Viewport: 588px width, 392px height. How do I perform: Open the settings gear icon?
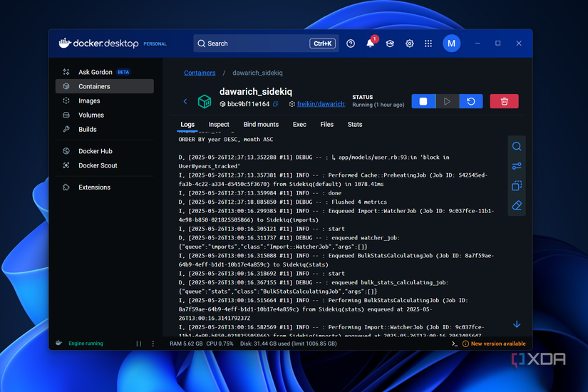click(409, 43)
